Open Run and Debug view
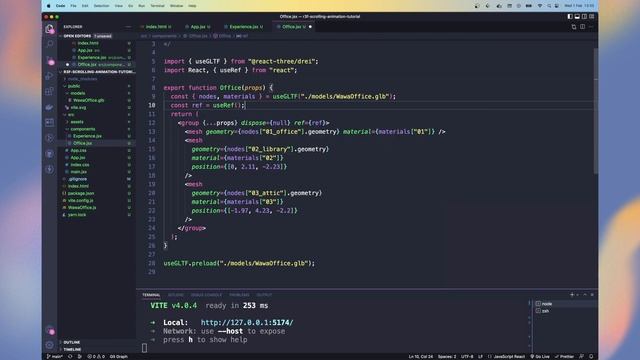 coord(50,76)
